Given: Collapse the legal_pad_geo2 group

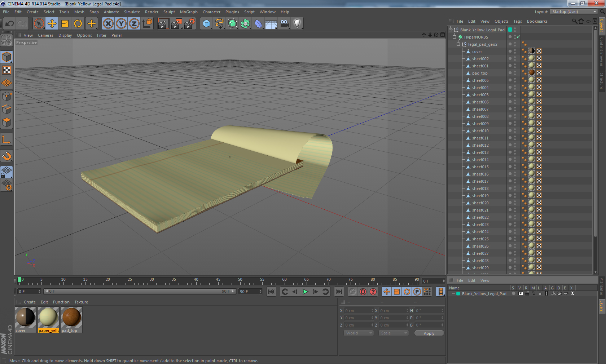Looking at the screenshot, I should coord(458,44).
